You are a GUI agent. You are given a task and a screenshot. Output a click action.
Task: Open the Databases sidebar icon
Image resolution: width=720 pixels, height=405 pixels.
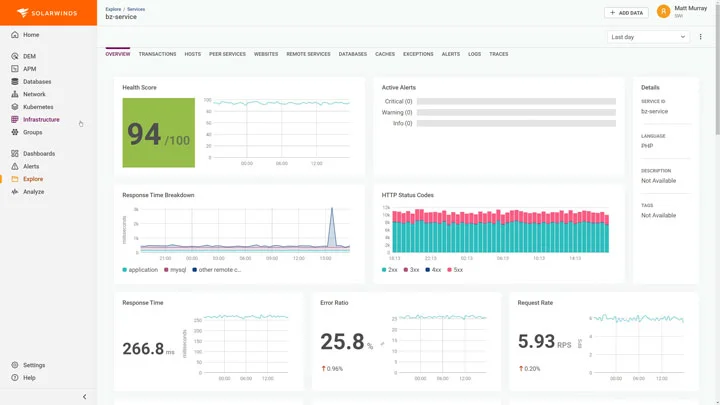coord(15,82)
